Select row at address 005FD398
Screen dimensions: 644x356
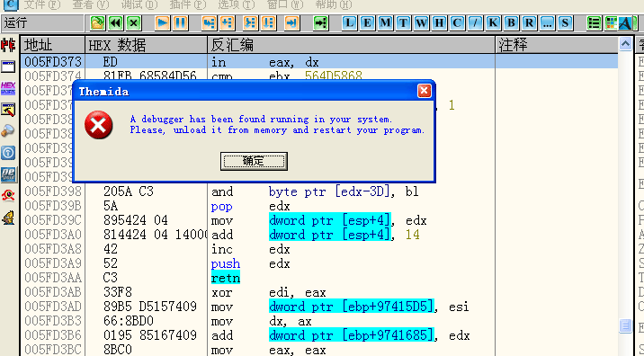coord(319,191)
